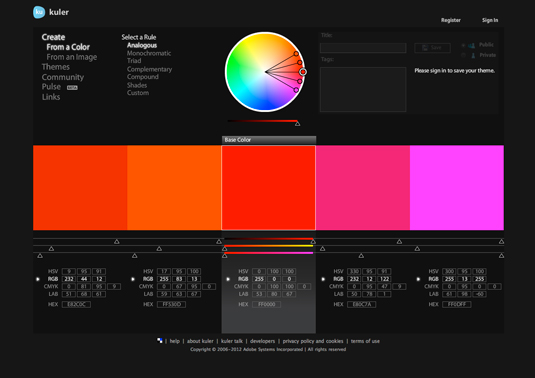
Task: Select the bullet beside RGB 232 12 122
Action: pos(323,279)
